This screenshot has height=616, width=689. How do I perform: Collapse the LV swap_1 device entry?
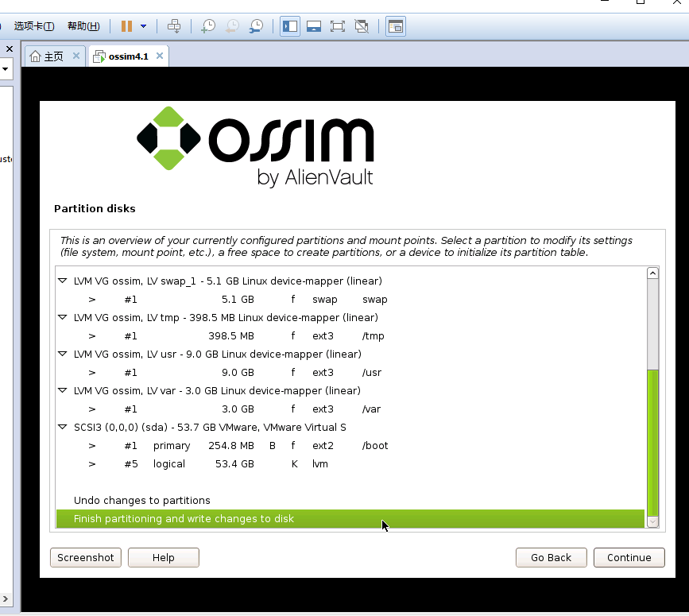[x=63, y=281]
